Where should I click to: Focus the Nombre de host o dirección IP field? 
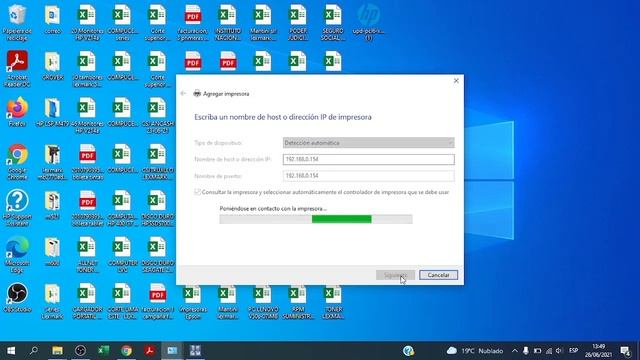[368, 159]
